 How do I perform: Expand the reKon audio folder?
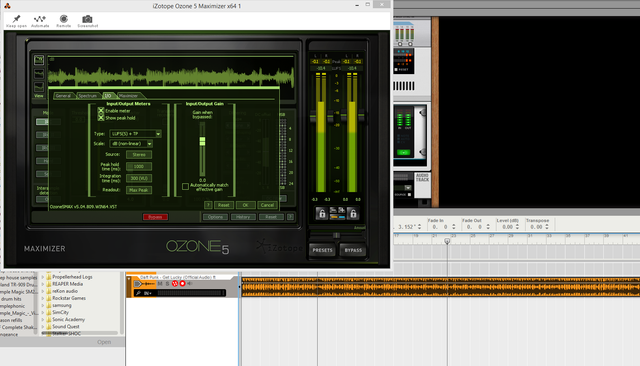point(42,291)
